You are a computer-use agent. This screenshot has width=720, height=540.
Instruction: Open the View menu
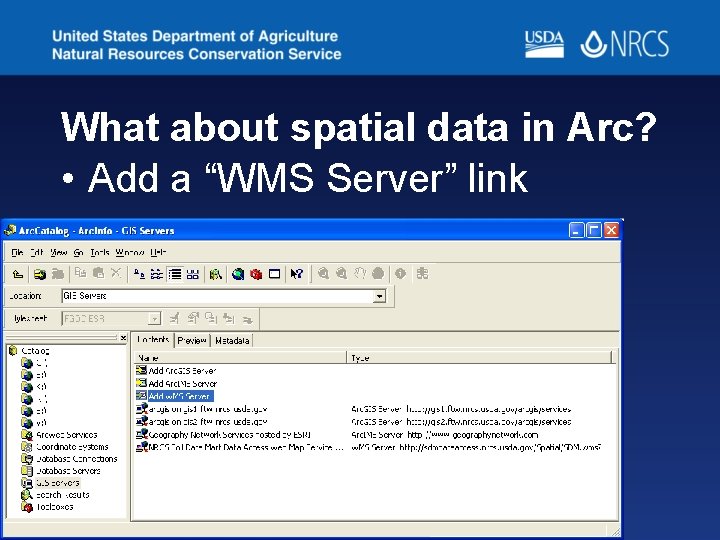(x=58, y=252)
